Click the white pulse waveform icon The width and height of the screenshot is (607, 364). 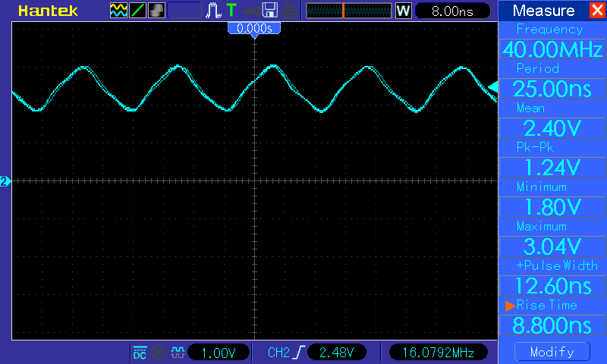214,11
